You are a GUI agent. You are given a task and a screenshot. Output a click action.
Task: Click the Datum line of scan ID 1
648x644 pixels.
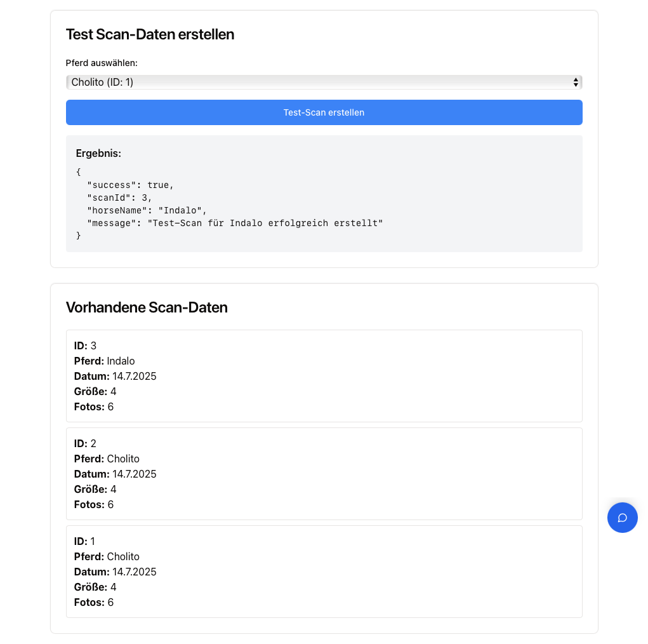(x=116, y=572)
